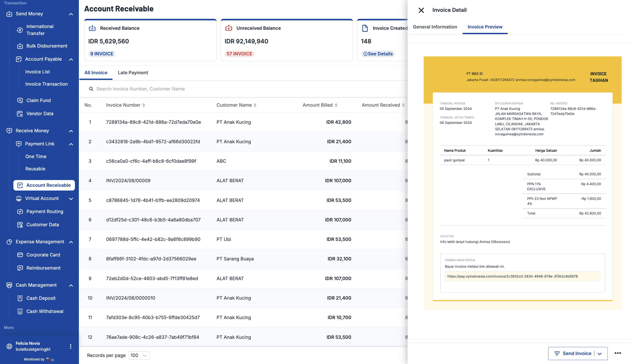
Task: Sort table by Customer Name
Action: [x=255, y=105]
